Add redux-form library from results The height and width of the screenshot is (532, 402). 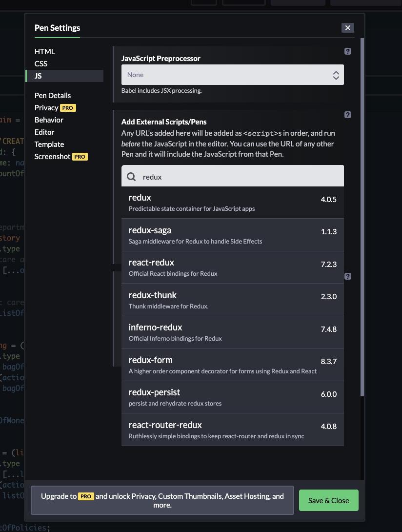click(x=232, y=365)
